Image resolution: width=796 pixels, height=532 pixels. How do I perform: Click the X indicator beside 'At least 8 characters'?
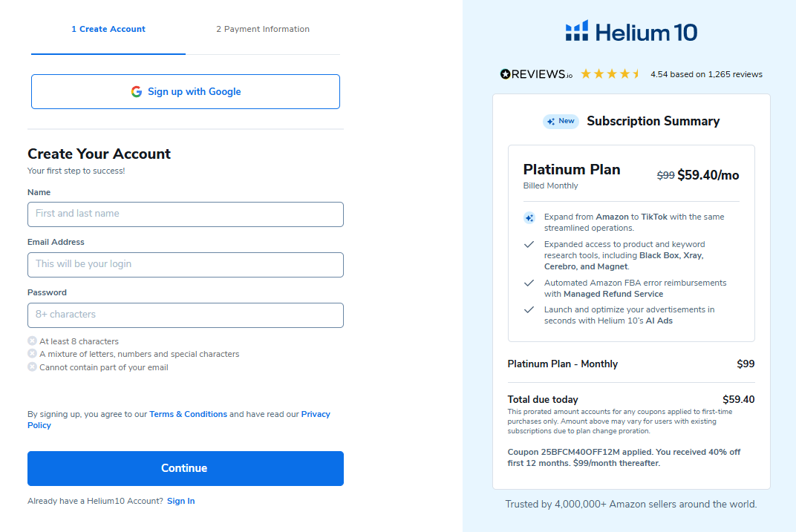[32, 341]
